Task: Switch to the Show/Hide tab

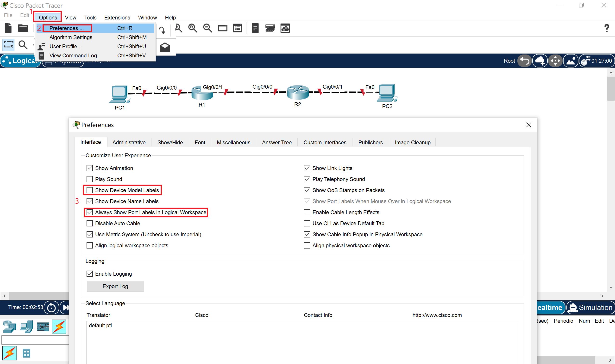Action: 170,143
